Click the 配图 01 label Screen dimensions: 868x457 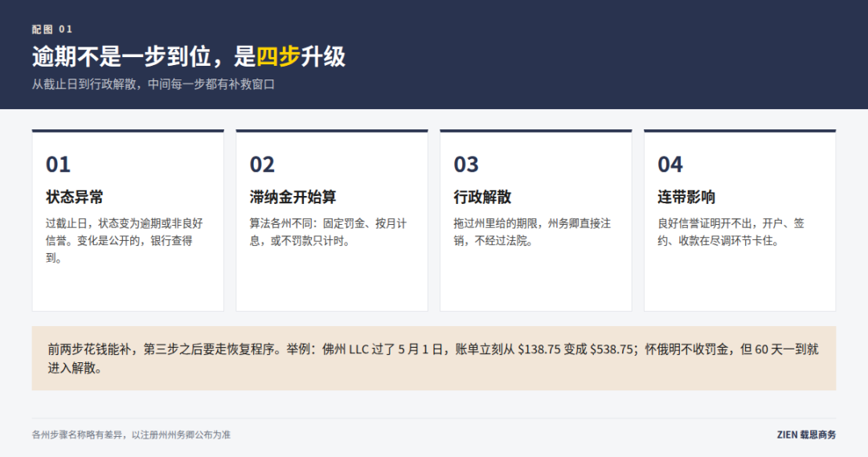(x=52, y=30)
